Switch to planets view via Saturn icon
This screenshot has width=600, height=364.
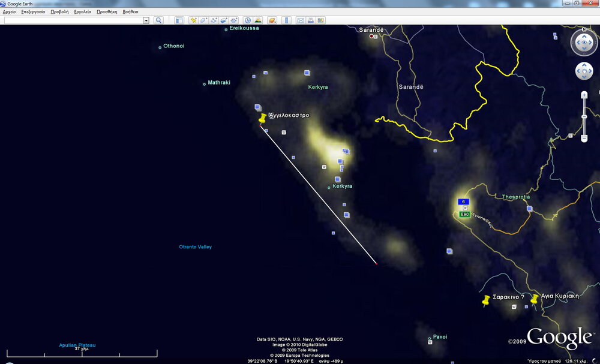coord(272,20)
